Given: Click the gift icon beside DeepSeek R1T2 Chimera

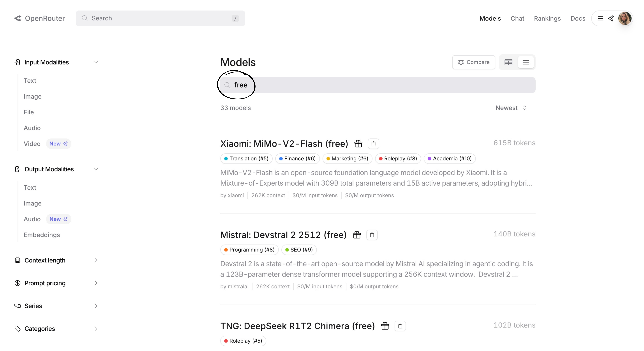Looking at the screenshot, I should 385,326.
